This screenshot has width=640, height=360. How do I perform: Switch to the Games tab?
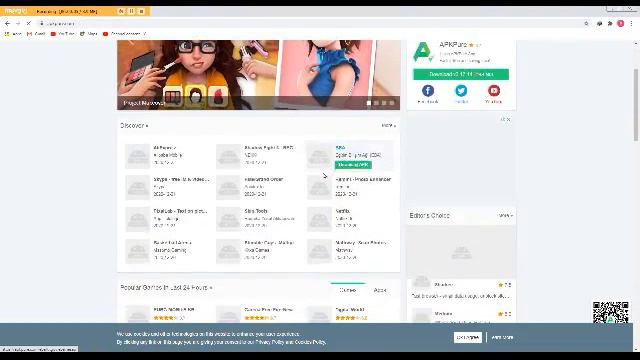coord(348,290)
